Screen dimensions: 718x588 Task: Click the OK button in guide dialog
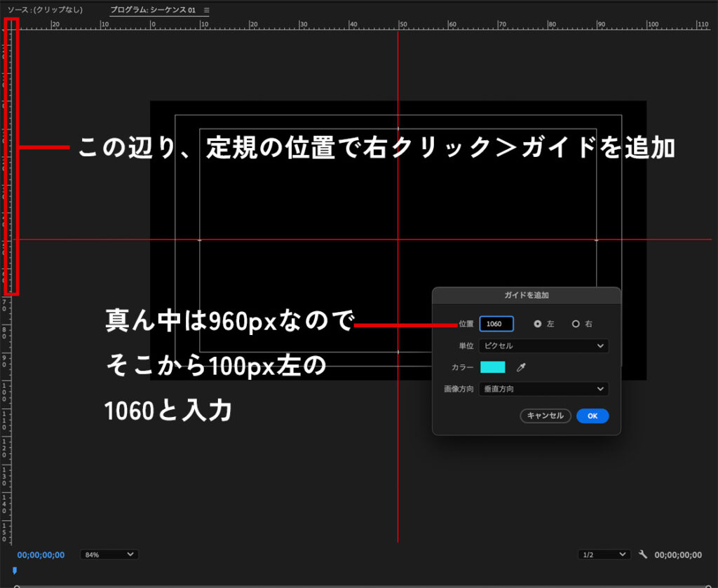point(592,416)
